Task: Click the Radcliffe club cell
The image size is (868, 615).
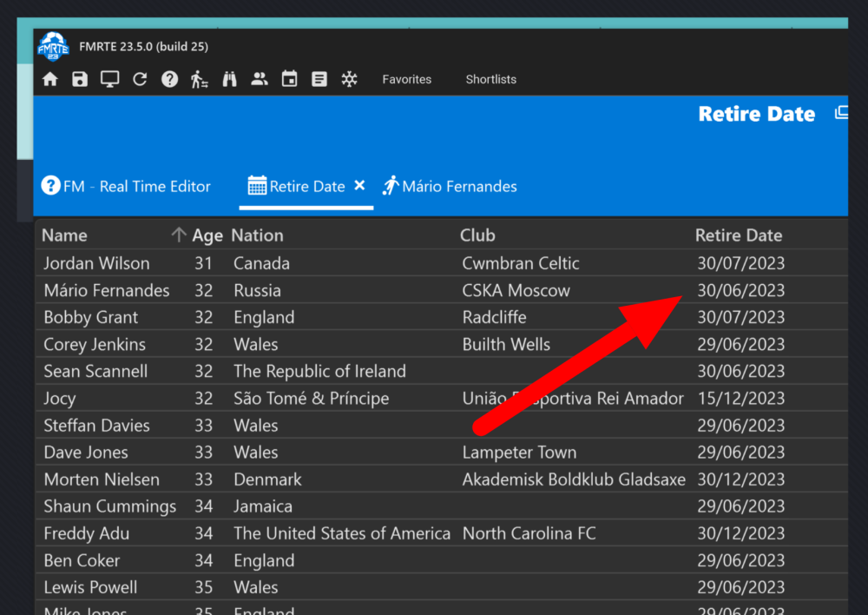Action: [495, 317]
